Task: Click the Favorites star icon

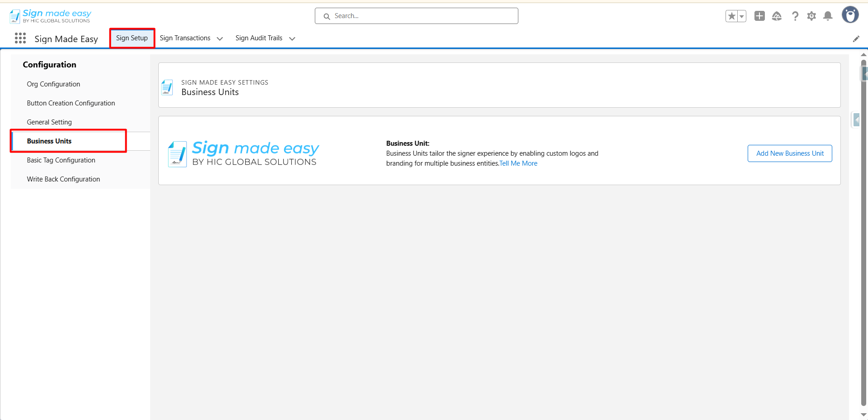Action: click(731, 16)
